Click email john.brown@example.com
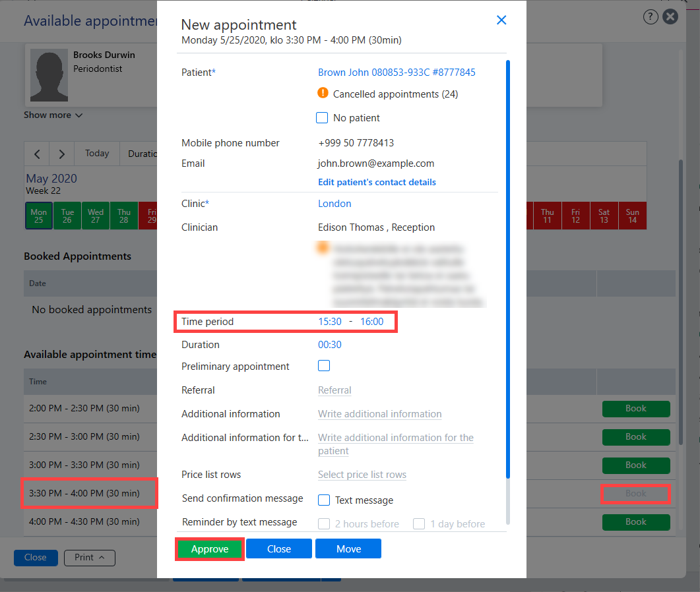The height and width of the screenshot is (592, 700). [x=376, y=163]
